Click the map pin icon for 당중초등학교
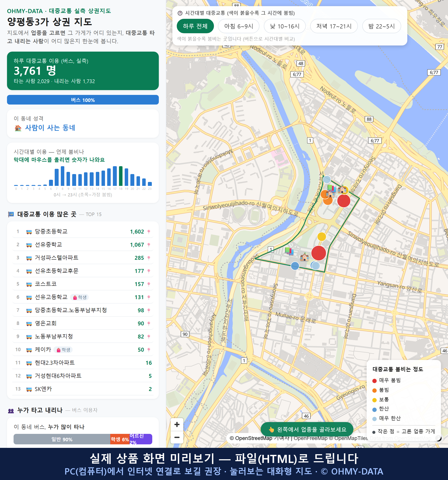 click(149, 232)
